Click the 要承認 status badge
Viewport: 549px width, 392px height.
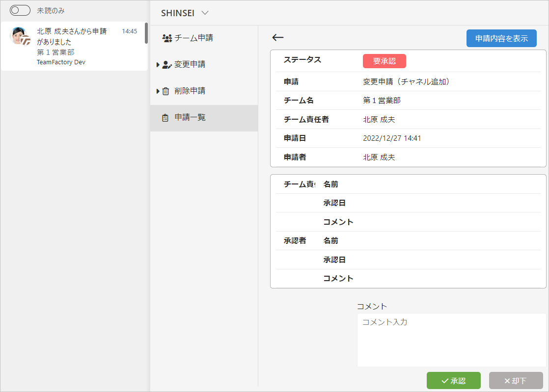384,61
